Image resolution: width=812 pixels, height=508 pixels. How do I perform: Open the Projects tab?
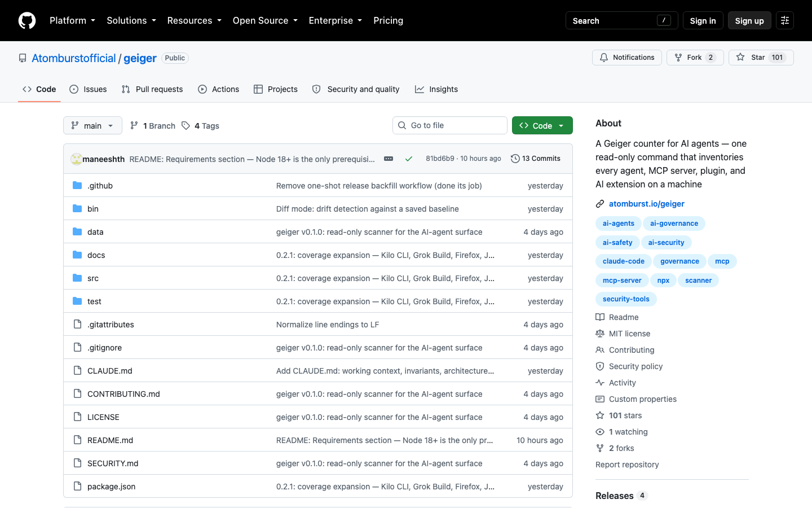tap(276, 89)
